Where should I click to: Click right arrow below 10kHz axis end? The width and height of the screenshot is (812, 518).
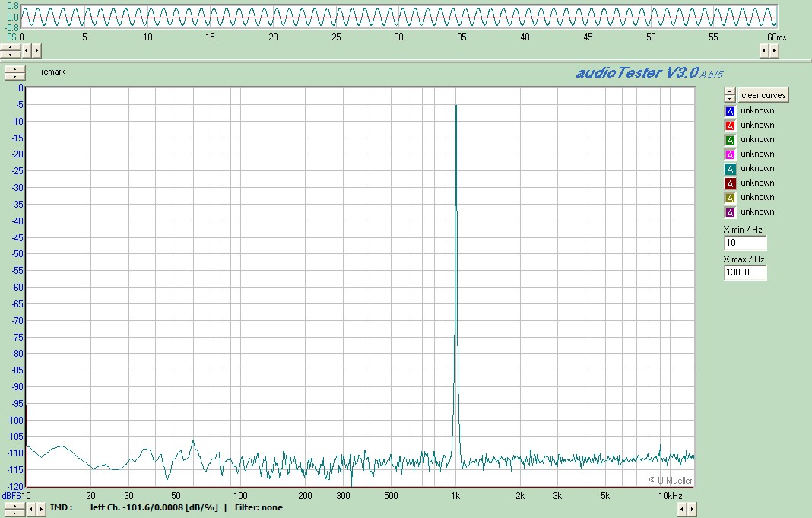(x=692, y=509)
